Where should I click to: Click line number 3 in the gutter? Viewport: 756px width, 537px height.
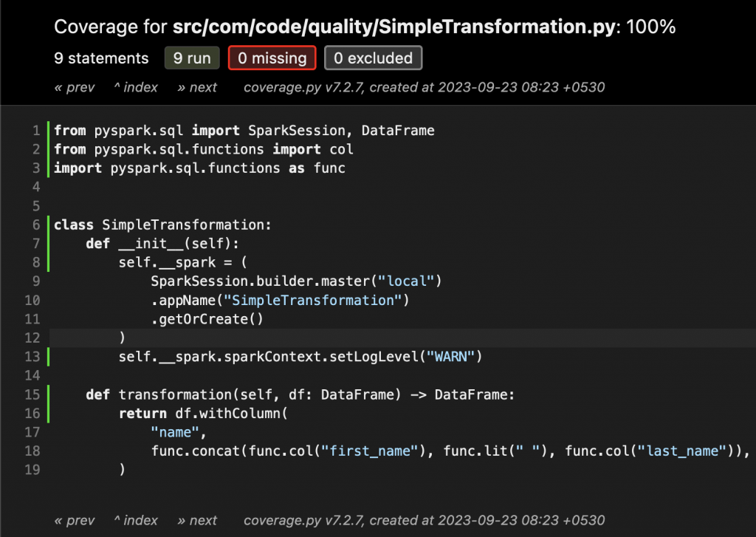click(36, 168)
